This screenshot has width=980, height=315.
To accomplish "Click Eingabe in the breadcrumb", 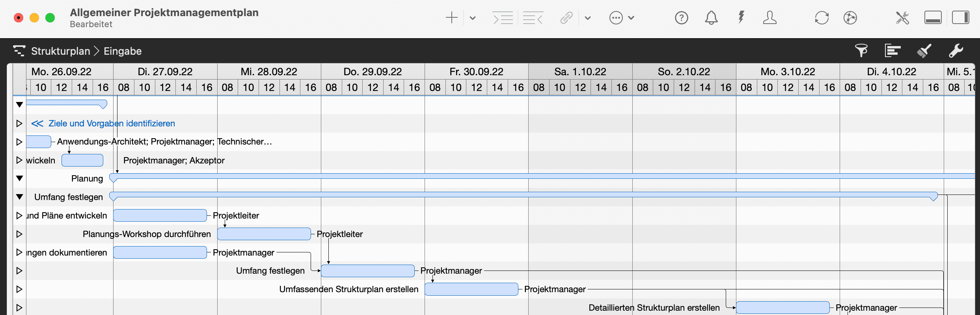I will click(122, 51).
